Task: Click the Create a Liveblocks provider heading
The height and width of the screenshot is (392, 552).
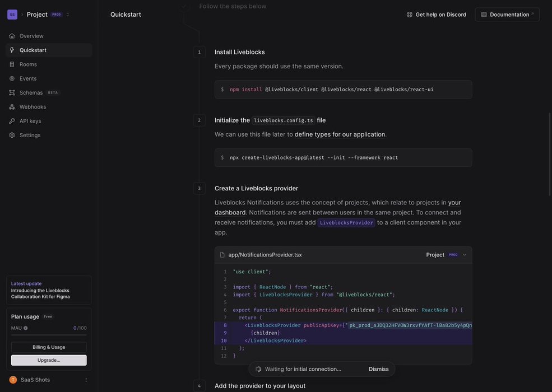Action: pos(256,188)
